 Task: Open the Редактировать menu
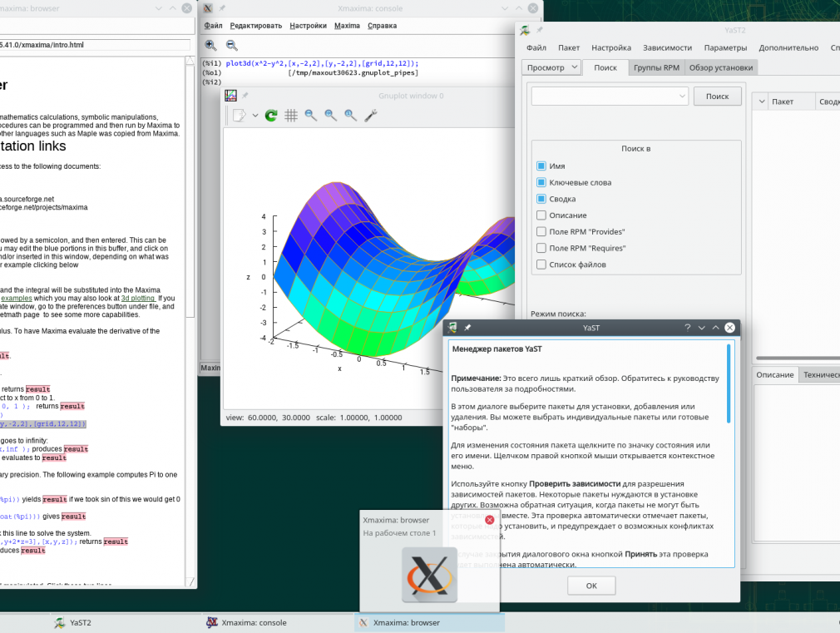click(x=256, y=26)
